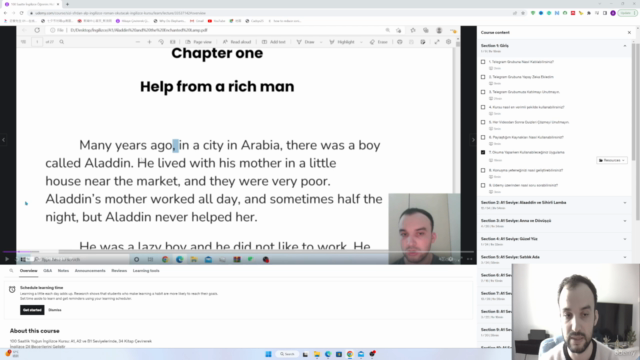Open the Q&A tab
640x360 pixels.
point(48,271)
